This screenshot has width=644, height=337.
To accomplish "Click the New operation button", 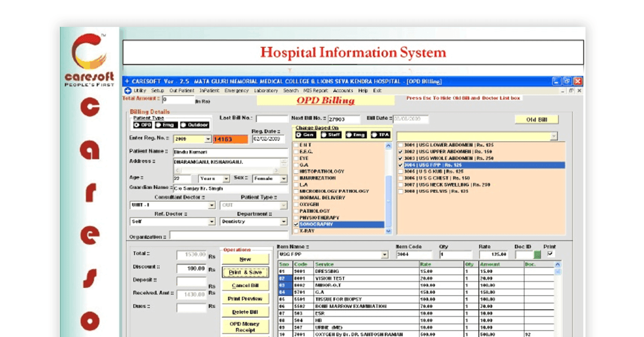I will 245,259.
